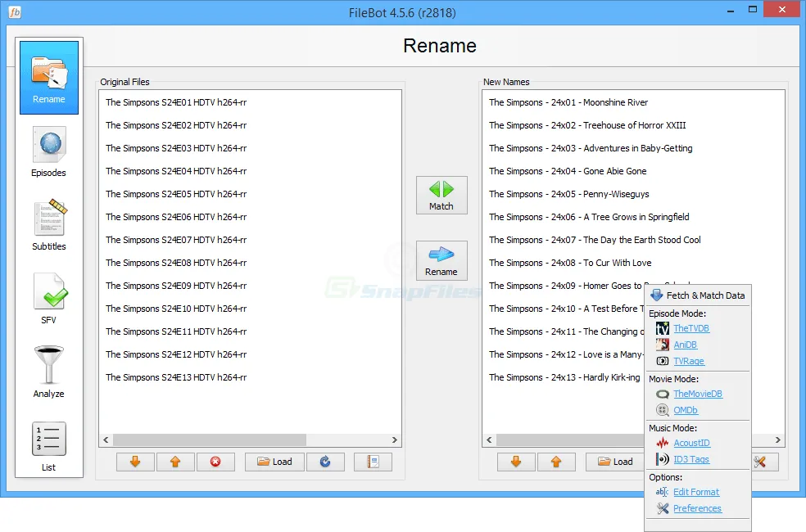Move new name up with orange arrow
The width and height of the screenshot is (806, 532).
[x=556, y=462]
